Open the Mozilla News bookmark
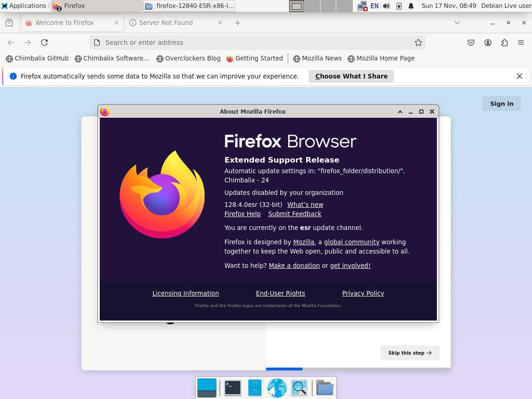 pyautogui.click(x=317, y=58)
